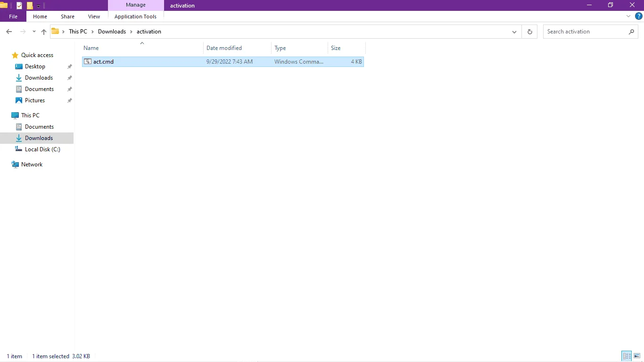Sort files by the Name column

(142, 48)
